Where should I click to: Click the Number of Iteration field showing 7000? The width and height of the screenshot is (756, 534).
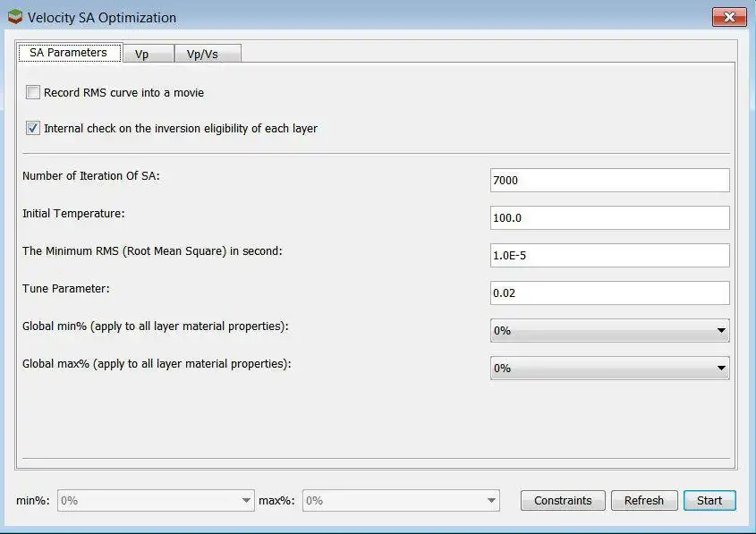pos(609,181)
